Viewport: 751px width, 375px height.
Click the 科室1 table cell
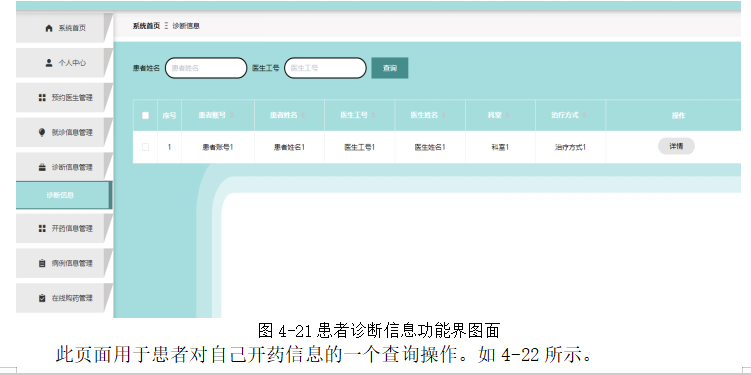tap(500, 147)
